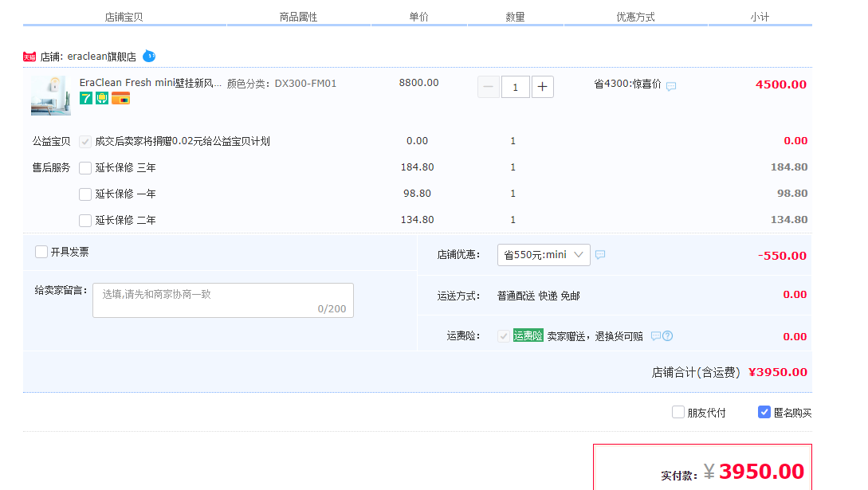Click the 0/200 character counter
The height and width of the screenshot is (490, 868).
point(332,308)
